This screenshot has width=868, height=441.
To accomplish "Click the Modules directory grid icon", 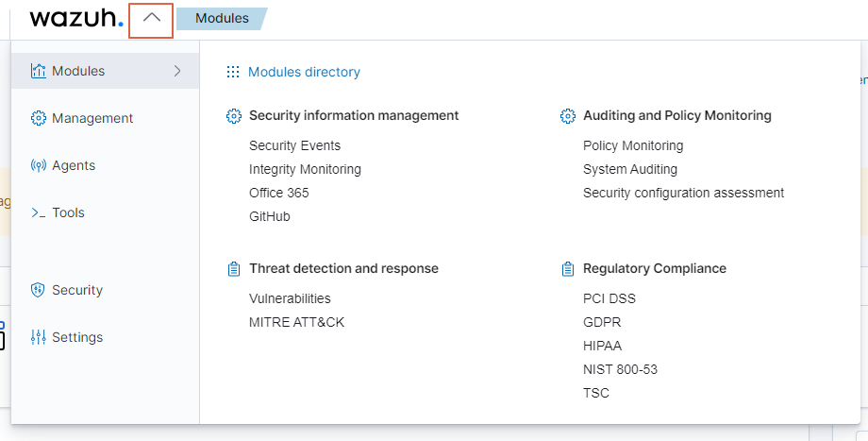I will tap(233, 72).
